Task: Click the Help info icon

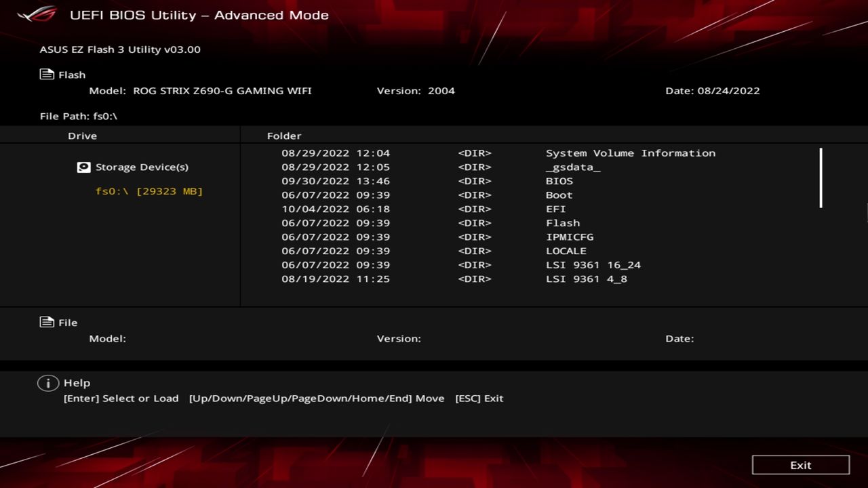Action: (47, 383)
